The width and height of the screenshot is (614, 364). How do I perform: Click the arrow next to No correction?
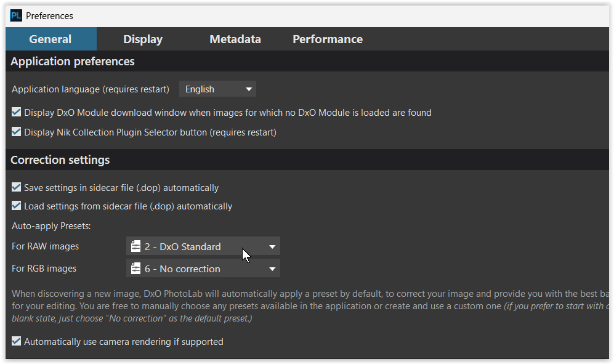tap(272, 269)
